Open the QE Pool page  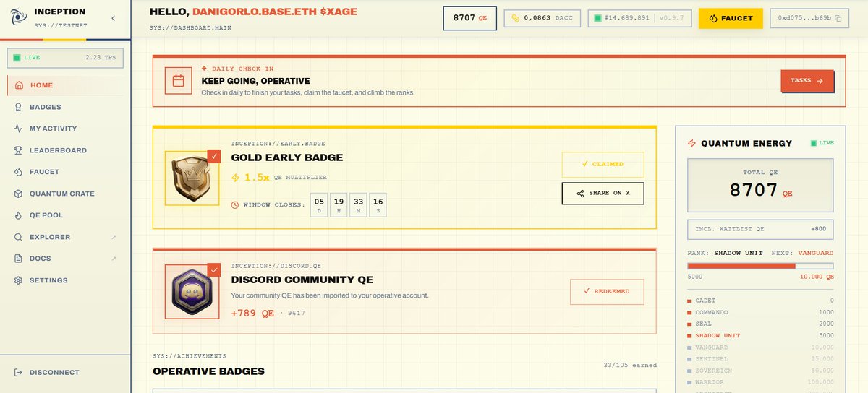tap(66, 215)
